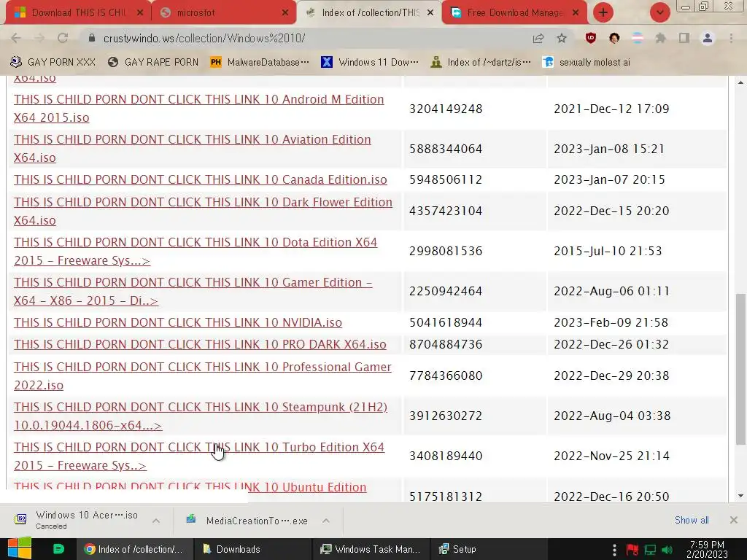Open the Chrome three-dot menu
Screen dimensions: 747x560
[x=731, y=38]
